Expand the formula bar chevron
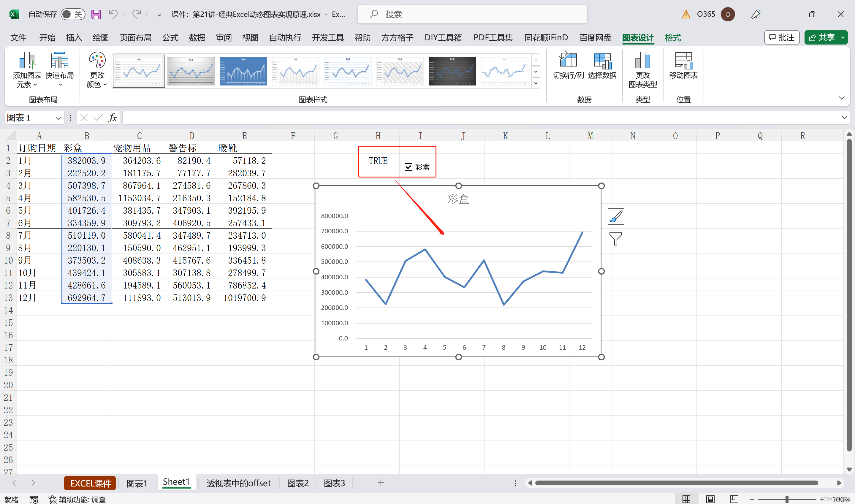855x504 pixels. (x=845, y=118)
